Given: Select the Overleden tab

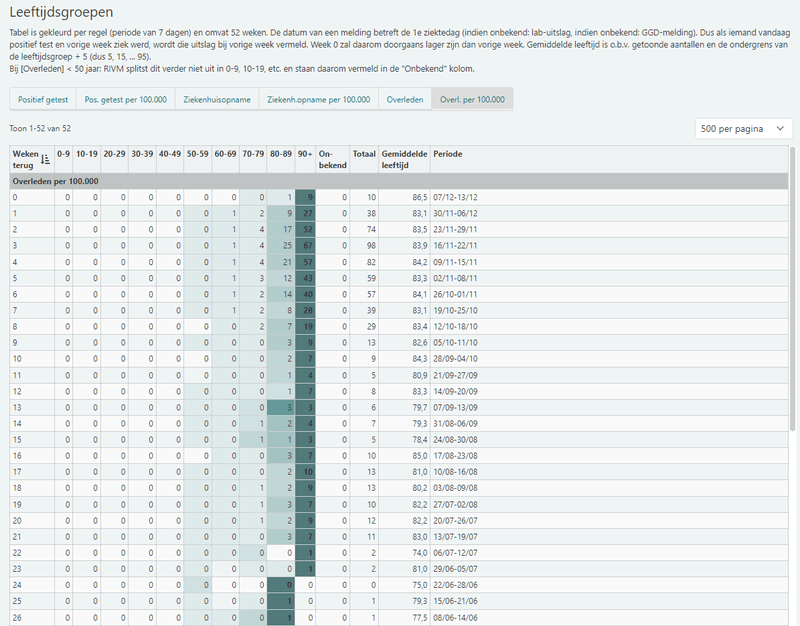Looking at the screenshot, I should click(x=405, y=99).
